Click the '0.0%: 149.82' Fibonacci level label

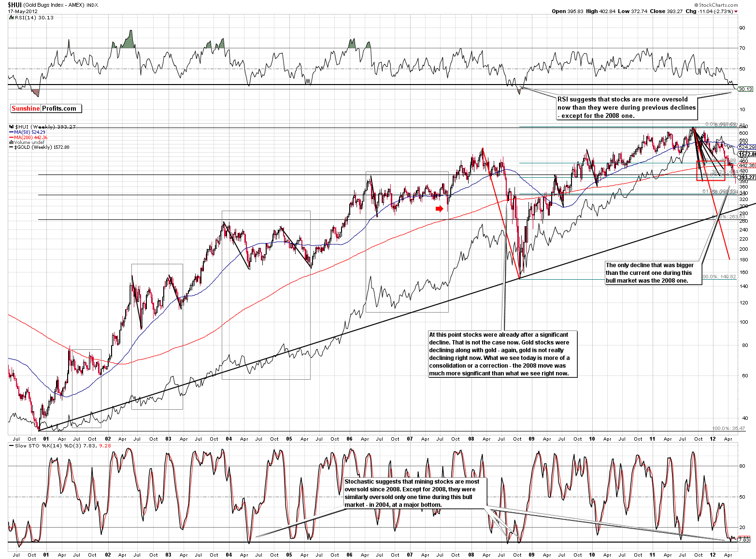point(719,277)
